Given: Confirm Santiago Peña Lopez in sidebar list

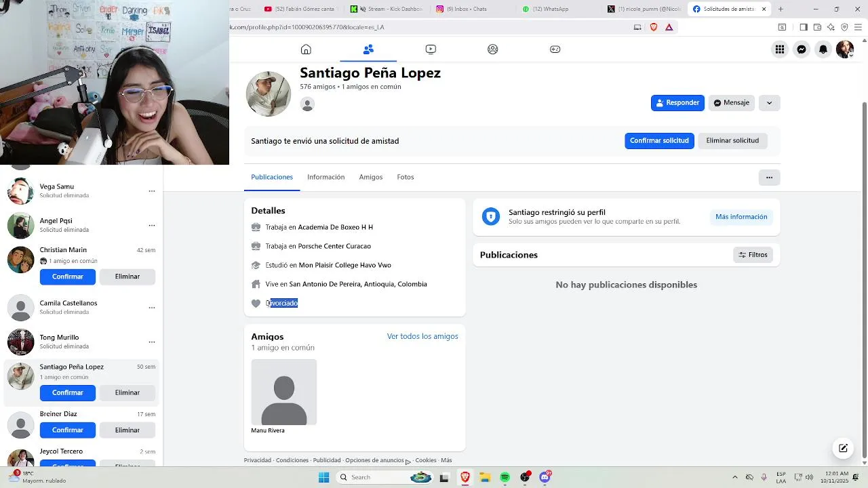Looking at the screenshot, I should (68, 392).
